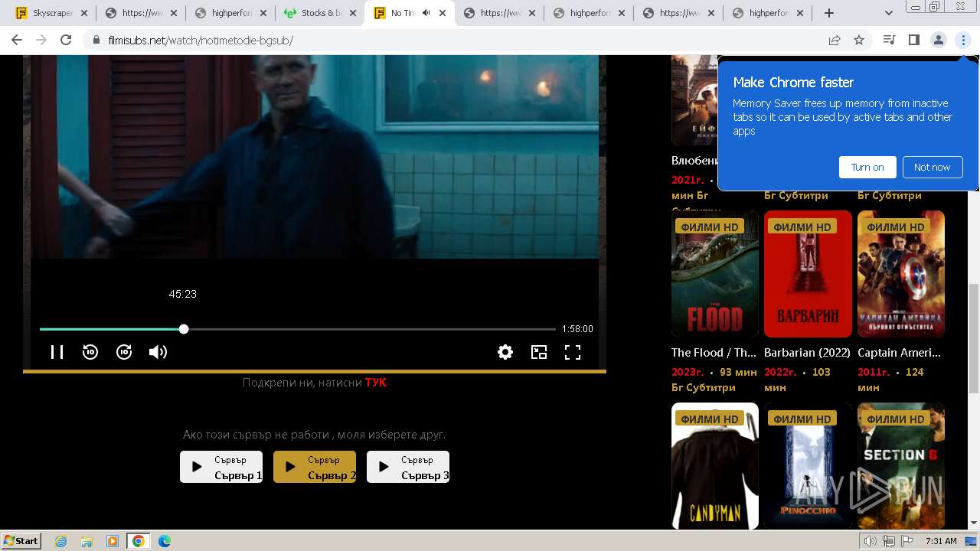Open Chrome three-dot menu
Screen dimensions: 980x551
963,41
